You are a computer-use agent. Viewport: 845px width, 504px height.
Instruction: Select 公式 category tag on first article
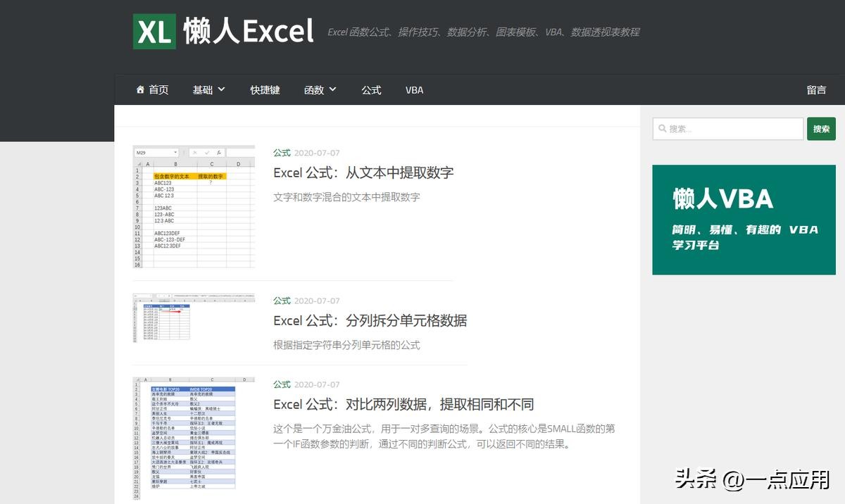coord(282,153)
